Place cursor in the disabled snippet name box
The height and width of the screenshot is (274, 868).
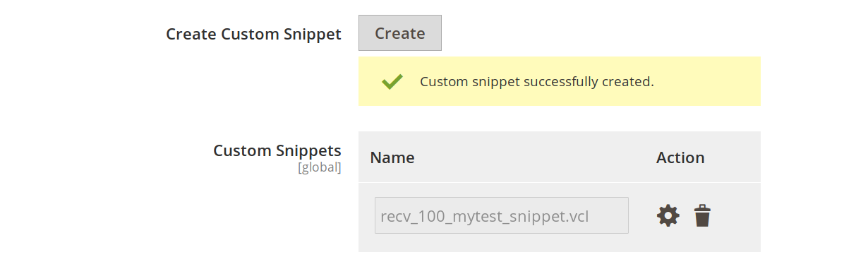click(x=502, y=215)
